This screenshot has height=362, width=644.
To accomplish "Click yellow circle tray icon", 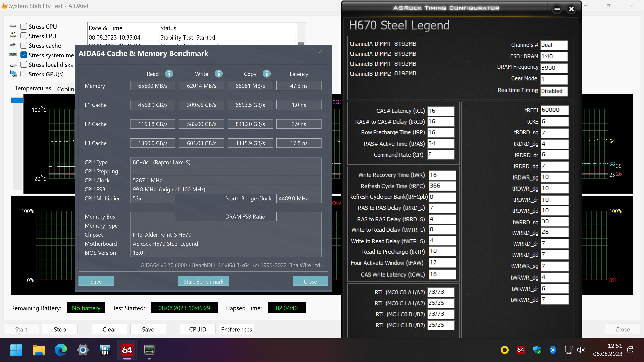I will pyautogui.click(x=504, y=350).
